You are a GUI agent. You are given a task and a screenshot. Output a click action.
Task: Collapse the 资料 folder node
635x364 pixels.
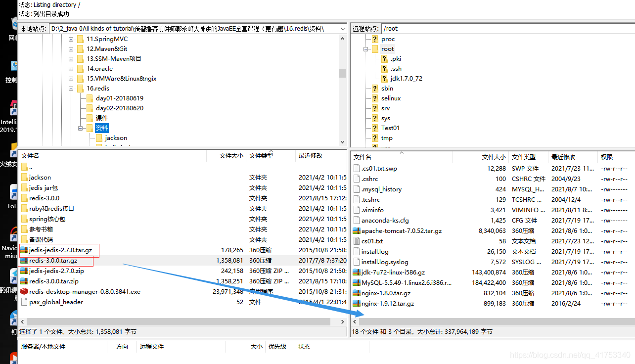point(80,128)
